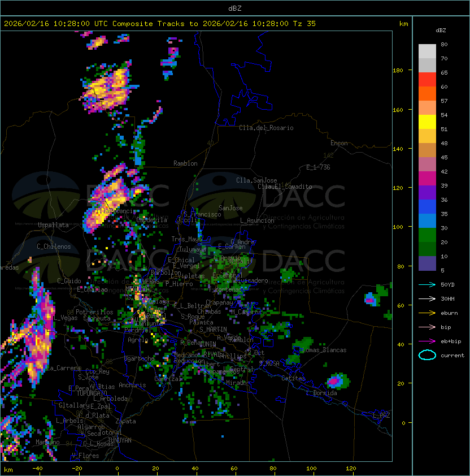
Task: Click the 'Tulumaya' map label
Action: pos(193,249)
